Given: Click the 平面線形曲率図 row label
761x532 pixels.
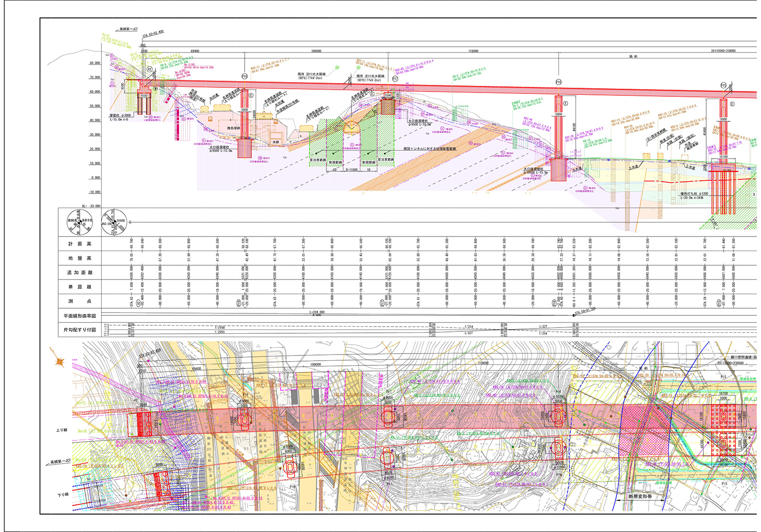Looking at the screenshot, I should point(80,316).
